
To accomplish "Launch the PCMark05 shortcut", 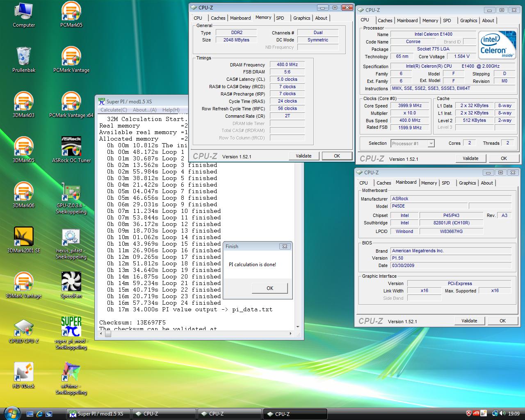I will pos(71,15).
